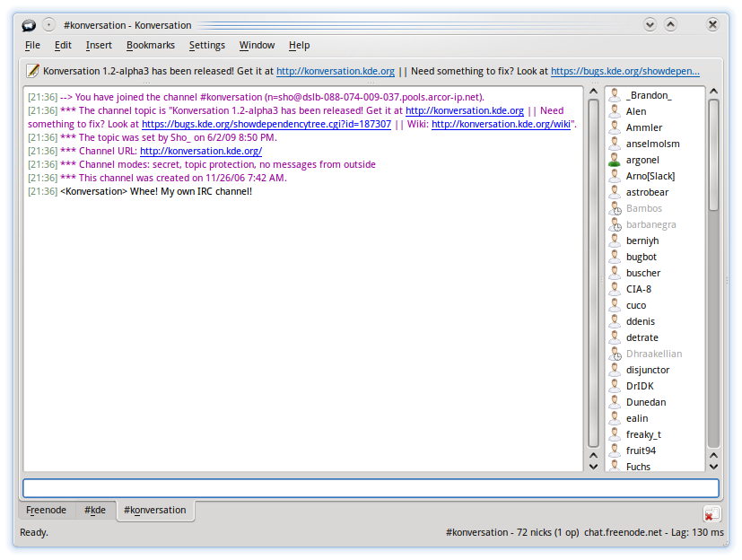Click the nick list scrollbar thumb
The image size is (742, 560).
pyautogui.click(x=713, y=154)
